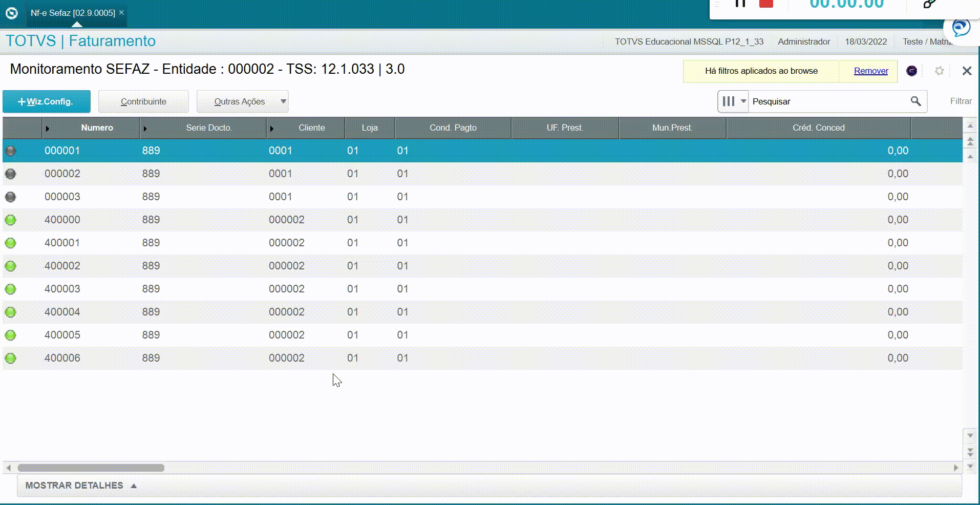Click the vertical scroll up single arrow at top
The height and width of the screenshot is (505, 980).
tap(970, 125)
